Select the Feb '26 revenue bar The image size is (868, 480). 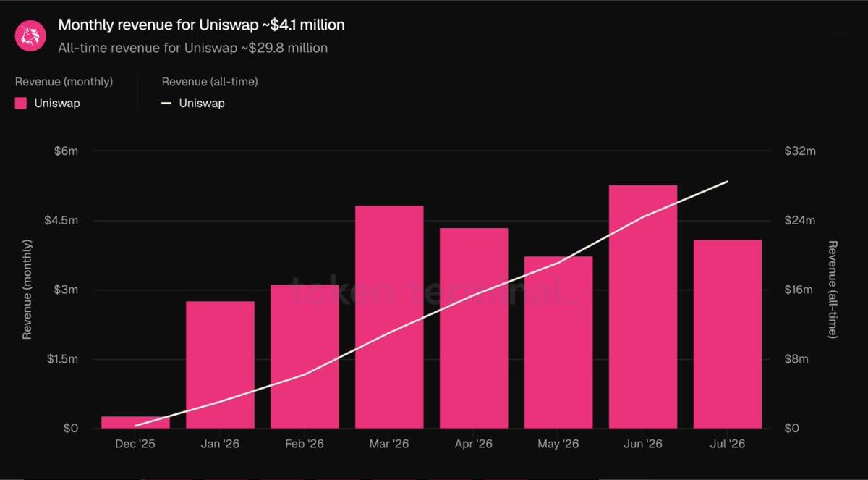[305, 356]
